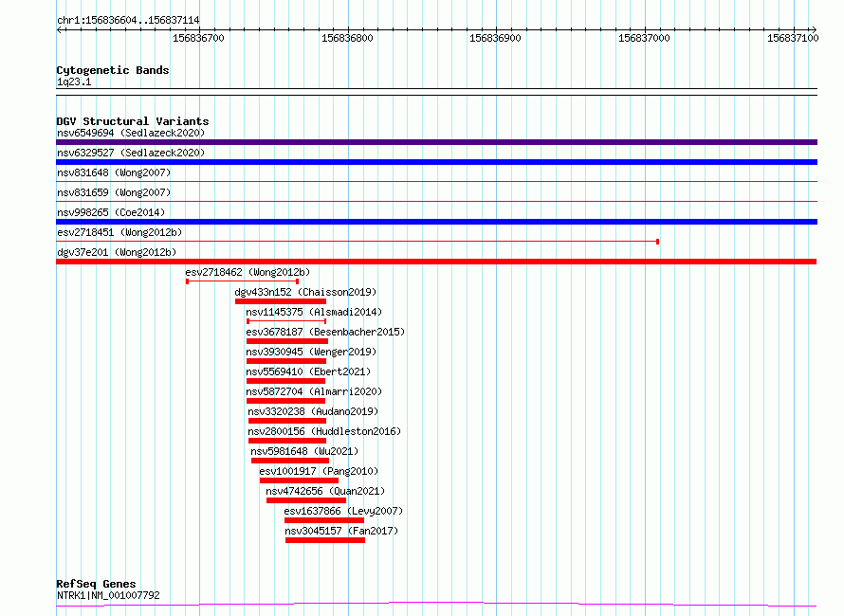Click esv3678187 (Besenbacher2015) variant label
The height and width of the screenshot is (616, 844).
[x=325, y=332]
